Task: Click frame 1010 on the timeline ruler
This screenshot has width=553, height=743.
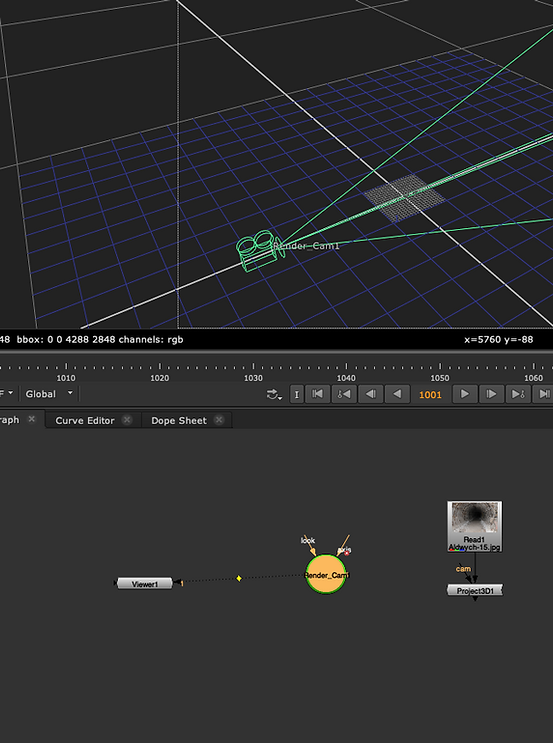Action: tap(66, 378)
